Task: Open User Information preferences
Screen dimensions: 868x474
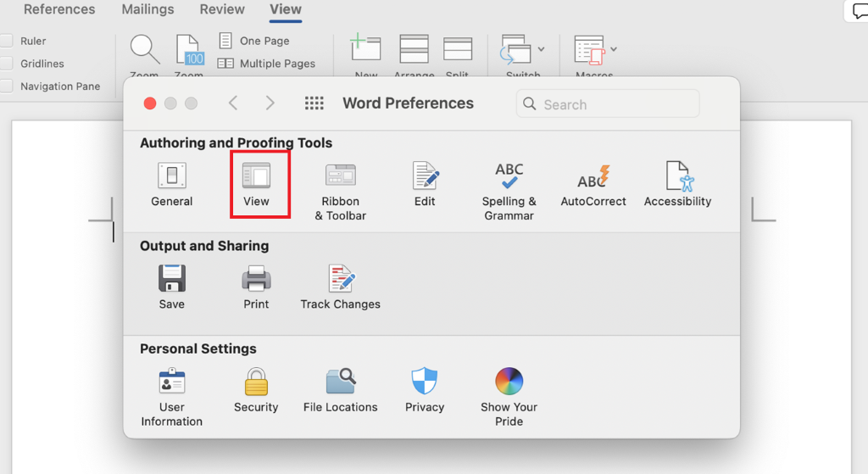Action: point(171,397)
